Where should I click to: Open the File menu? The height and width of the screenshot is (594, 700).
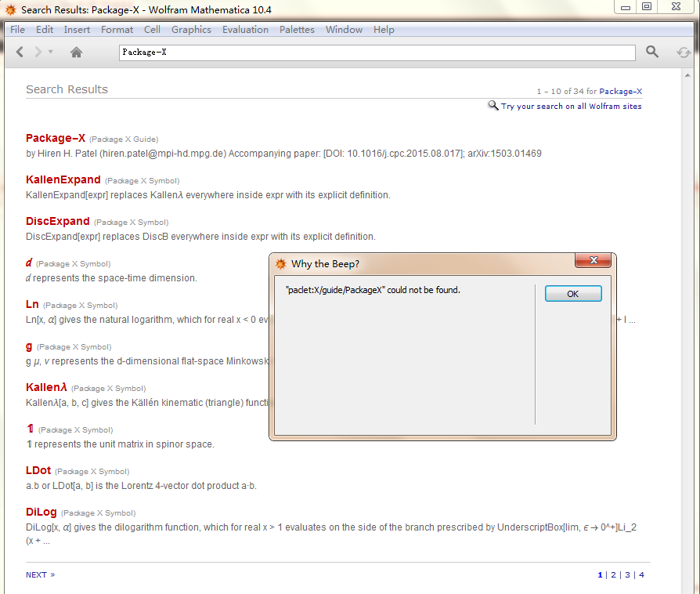17,30
